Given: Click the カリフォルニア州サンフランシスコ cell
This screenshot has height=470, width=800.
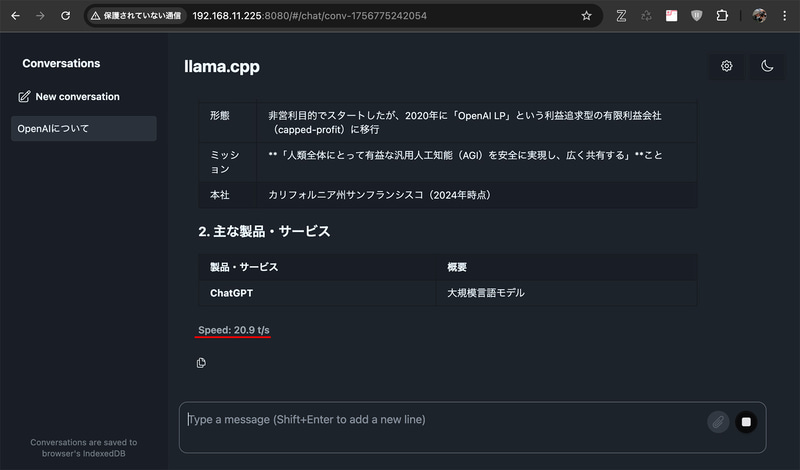Looking at the screenshot, I should 477,195.
